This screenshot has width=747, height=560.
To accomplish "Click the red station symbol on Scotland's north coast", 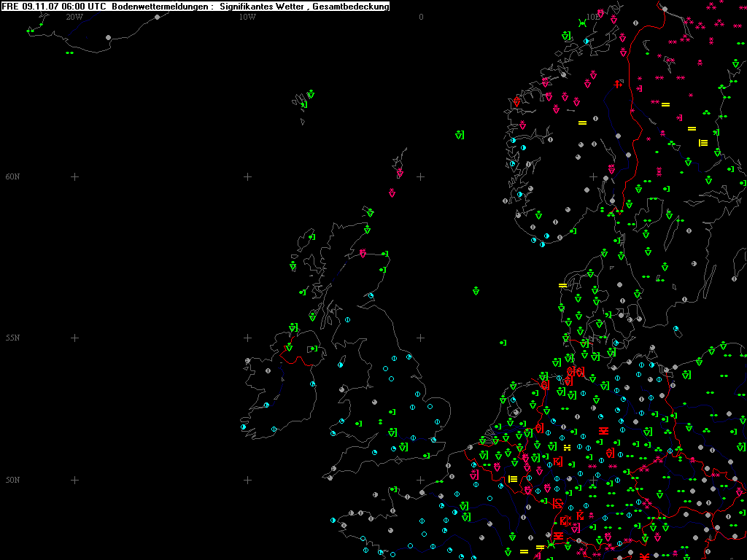I will (363, 253).
